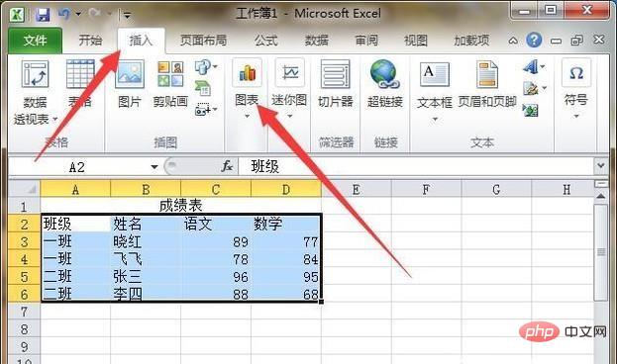Click the Select All corner button

[x=25, y=189]
